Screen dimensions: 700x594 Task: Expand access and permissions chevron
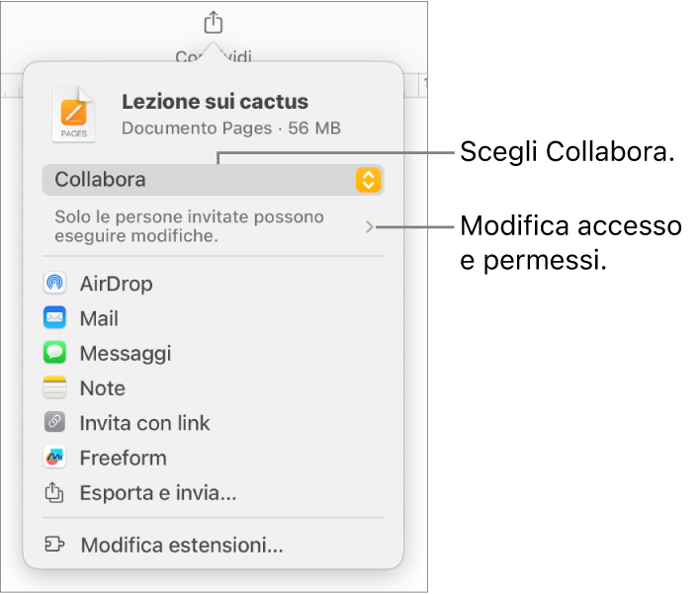click(x=370, y=226)
